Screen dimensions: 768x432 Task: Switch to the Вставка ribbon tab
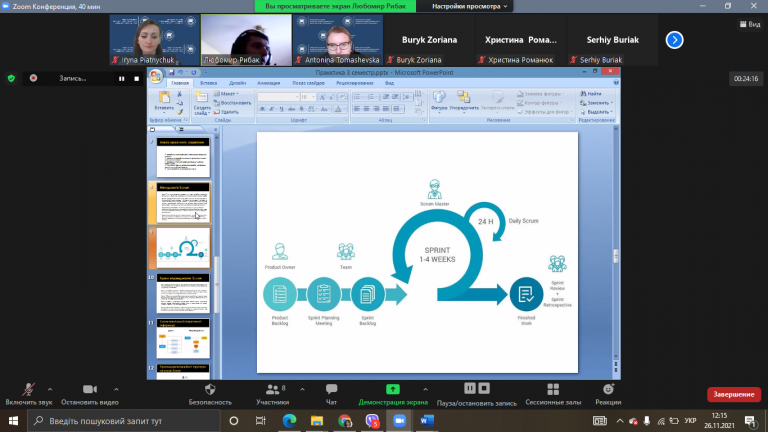tap(209, 83)
